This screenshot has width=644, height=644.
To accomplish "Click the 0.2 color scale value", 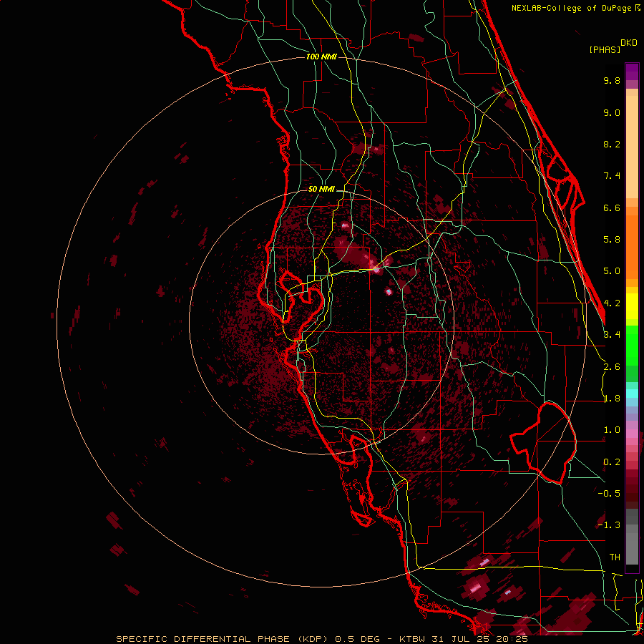I will (612, 462).
